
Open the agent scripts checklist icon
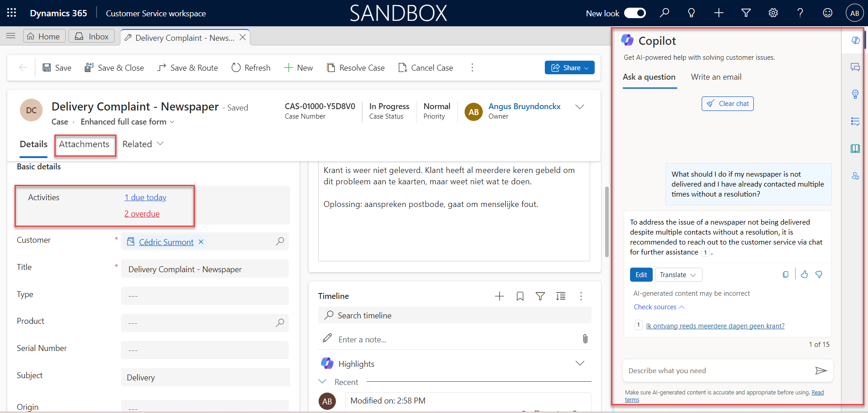click(856, 121)
